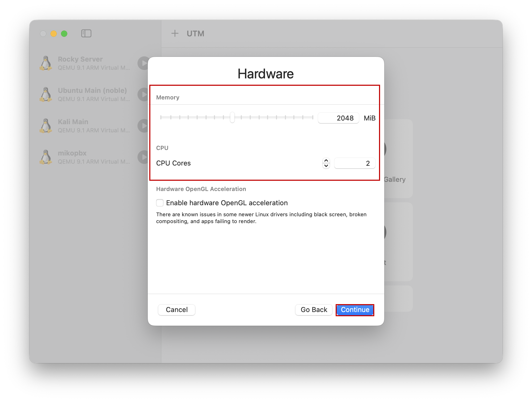Screen dimensions: 532x402
Task: Start the Kali Main VM play button
Action: coord(143,126)
